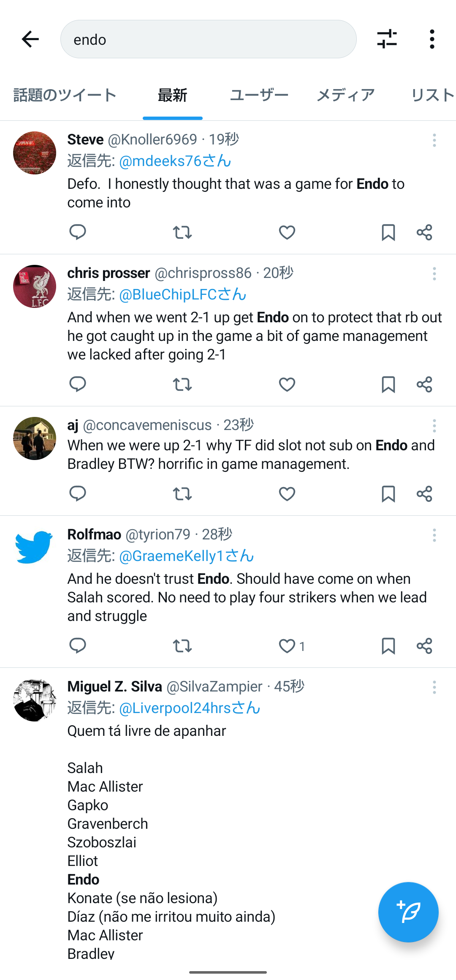Screen dimensions: 456x980
Task: Like aj's tweet about game management
Action: tap(287, 494)
